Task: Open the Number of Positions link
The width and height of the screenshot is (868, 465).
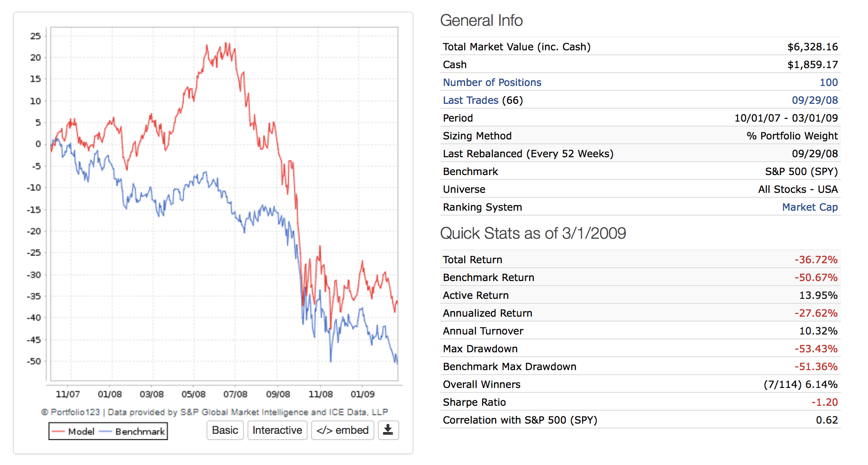Action: 492,82
